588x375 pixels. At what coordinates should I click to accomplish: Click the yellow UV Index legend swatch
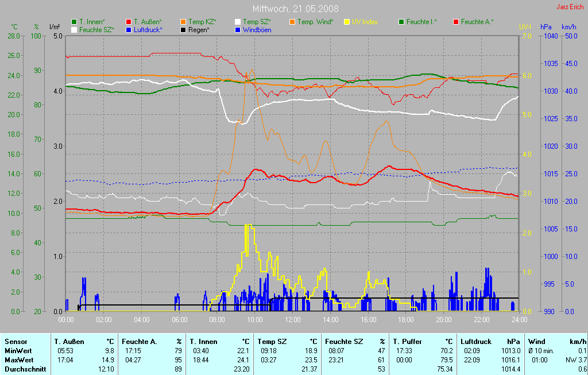pyautogui.click(x=347, y=22)
